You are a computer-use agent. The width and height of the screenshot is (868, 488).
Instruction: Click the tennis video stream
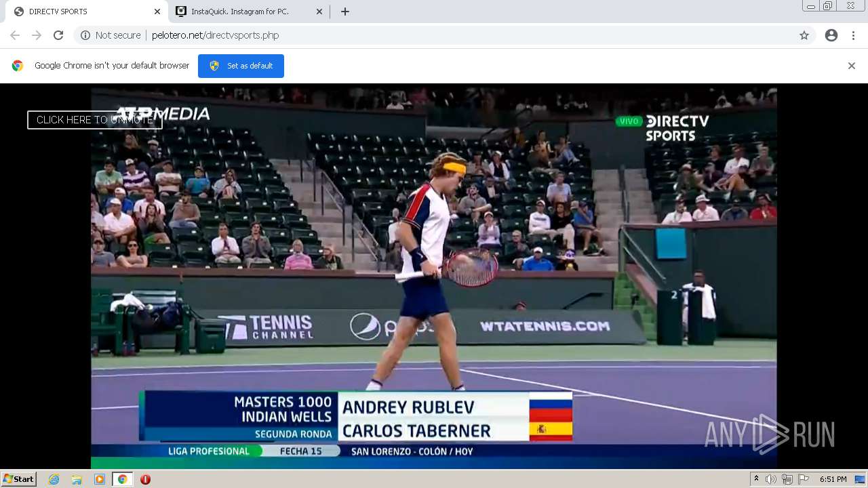[434, 277]
